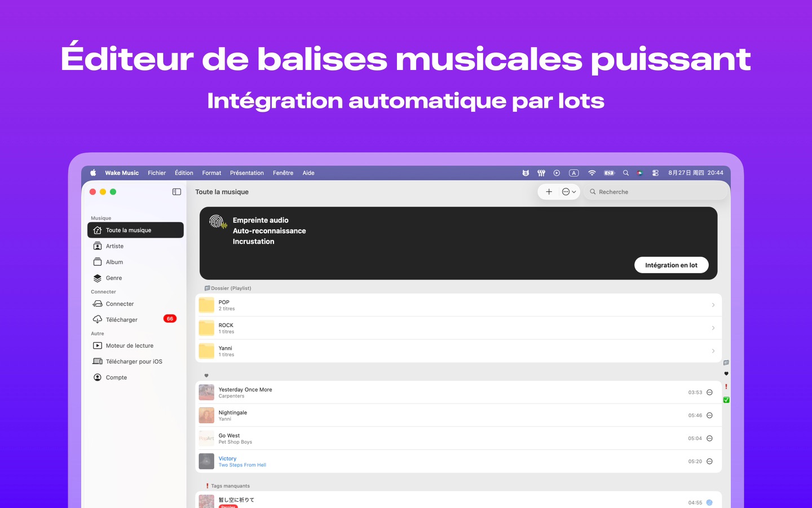The width and height of the screenshot is (812, 508).
Task: Open Control Center in menu bar
Action: [655, 173]
